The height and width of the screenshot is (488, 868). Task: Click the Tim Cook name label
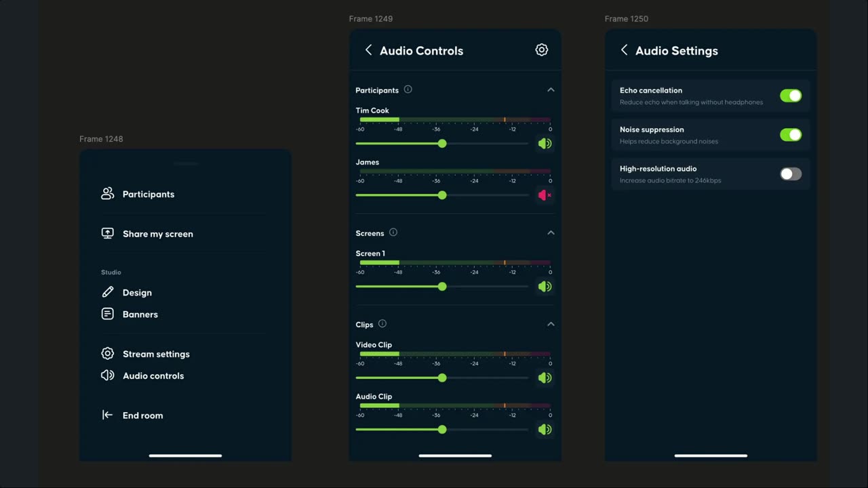(372, 110)
